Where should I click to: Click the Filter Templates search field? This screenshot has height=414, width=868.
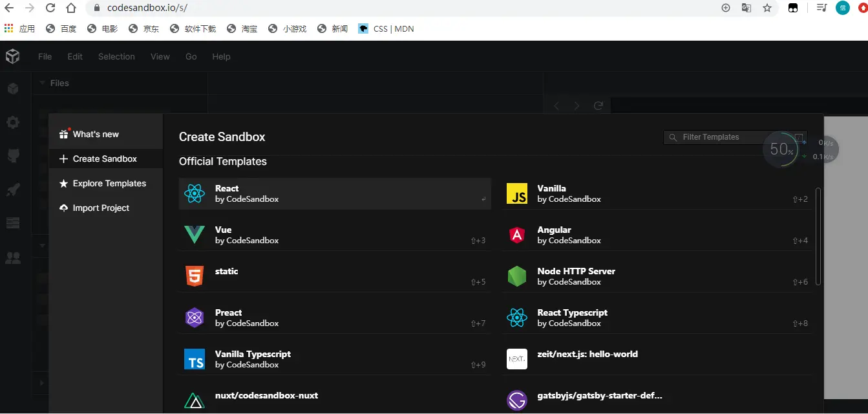pyautogui.click(x=717, y=137)
